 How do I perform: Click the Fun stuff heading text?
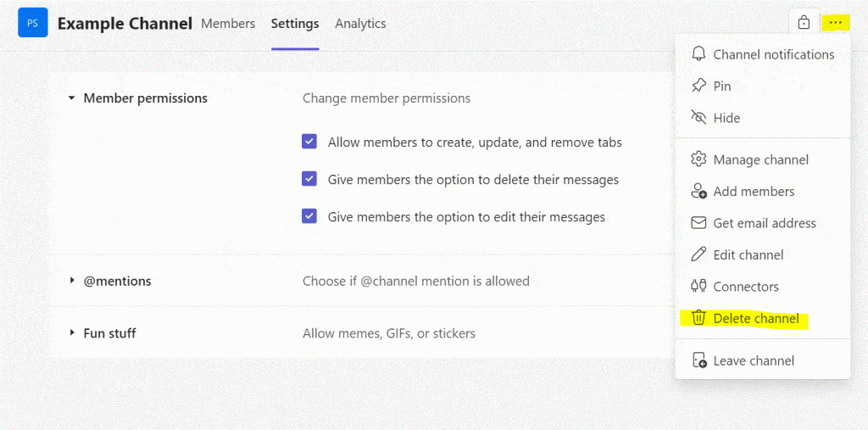tap(109, 333)
